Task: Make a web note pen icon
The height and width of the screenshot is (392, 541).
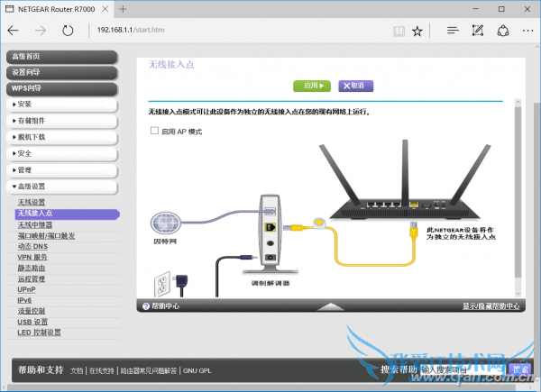Action: pos(478,31)
